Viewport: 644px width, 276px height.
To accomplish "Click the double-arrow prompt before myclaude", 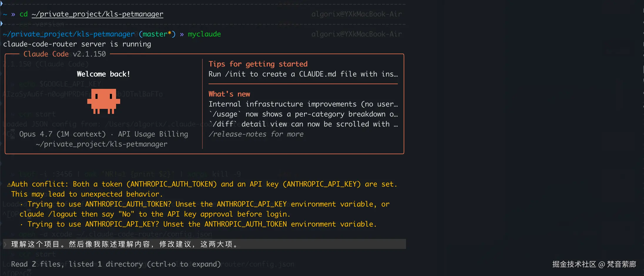I will tap(182, 34).
